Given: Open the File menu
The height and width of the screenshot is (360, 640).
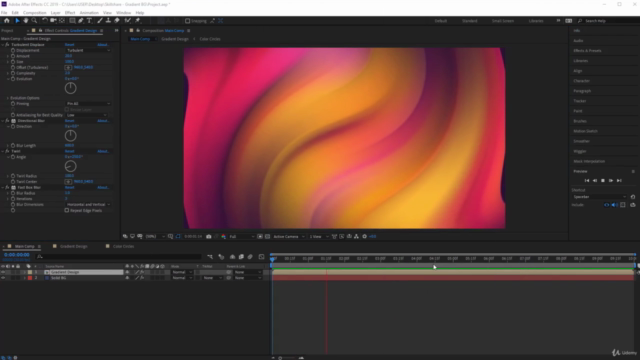Looking at the screenshot, I should point(4,13).
